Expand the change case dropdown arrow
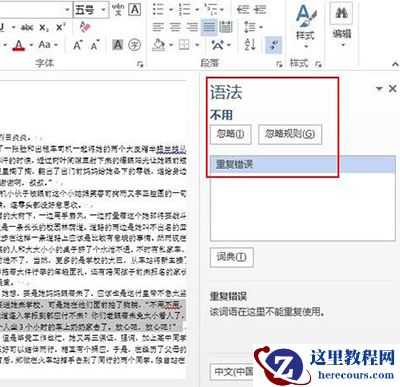Screen dimensions: 400x387 (56, 45)
